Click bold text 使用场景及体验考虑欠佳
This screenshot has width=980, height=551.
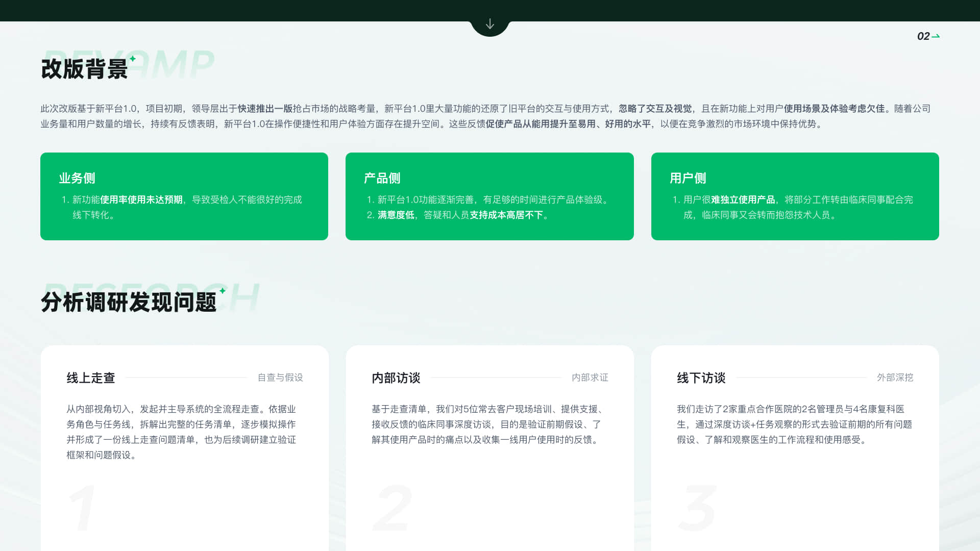[835, 109]
